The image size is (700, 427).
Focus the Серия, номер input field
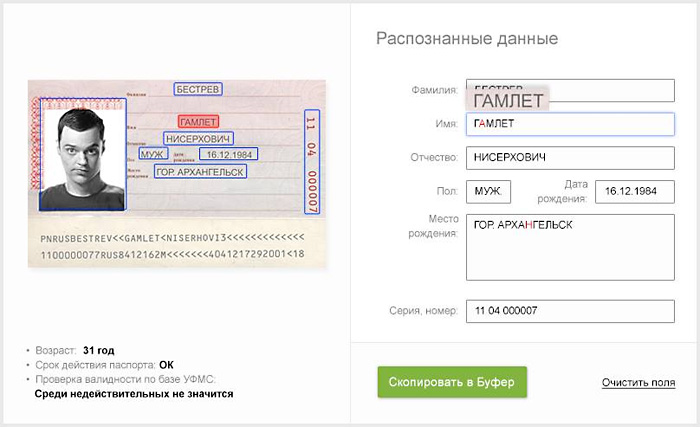click(x=570, y=310)
